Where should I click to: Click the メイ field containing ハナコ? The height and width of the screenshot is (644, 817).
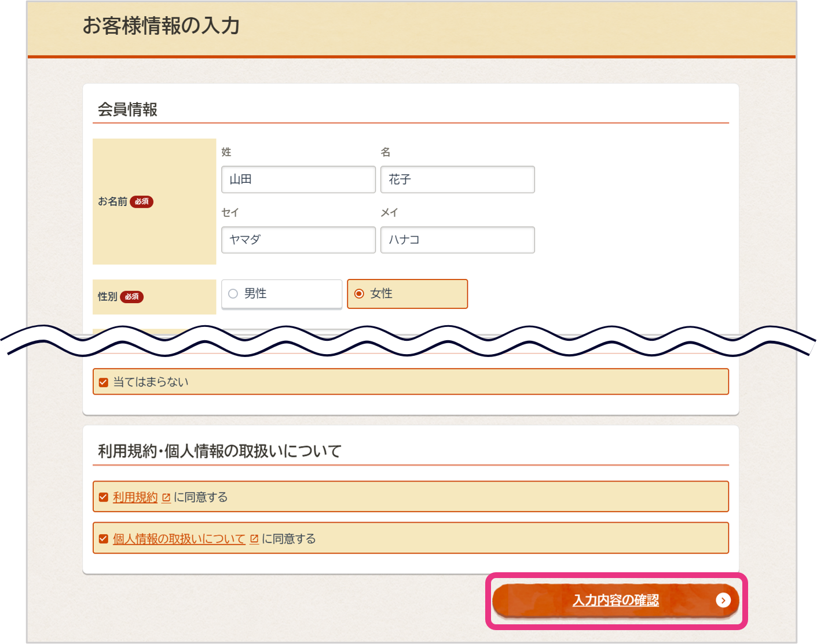coord(457,240)
